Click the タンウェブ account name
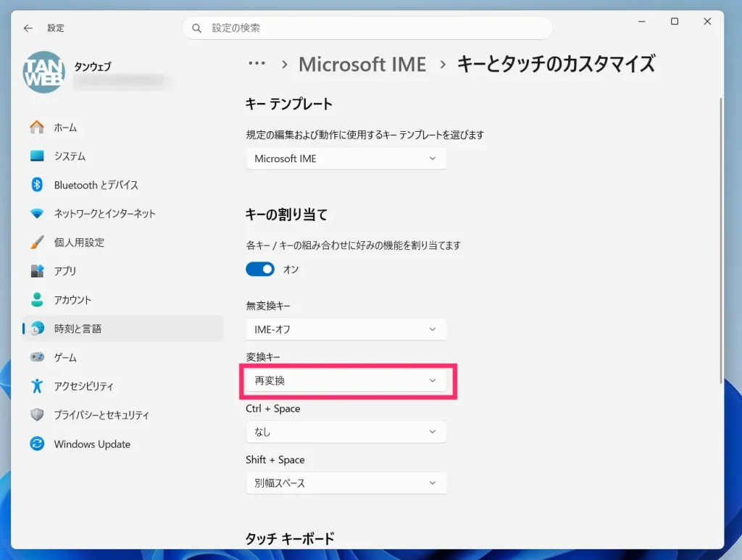The image size is (742, 560). [93, 67]
